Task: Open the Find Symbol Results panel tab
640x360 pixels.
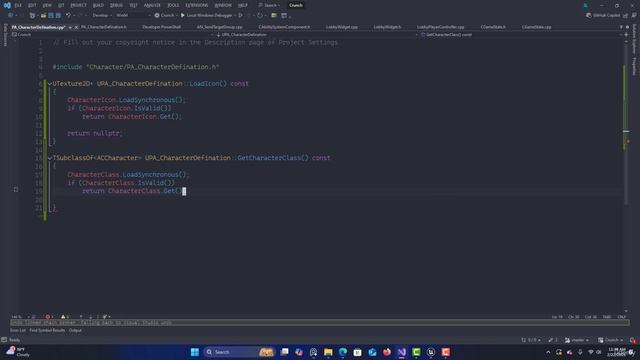Action: point(47,330)
